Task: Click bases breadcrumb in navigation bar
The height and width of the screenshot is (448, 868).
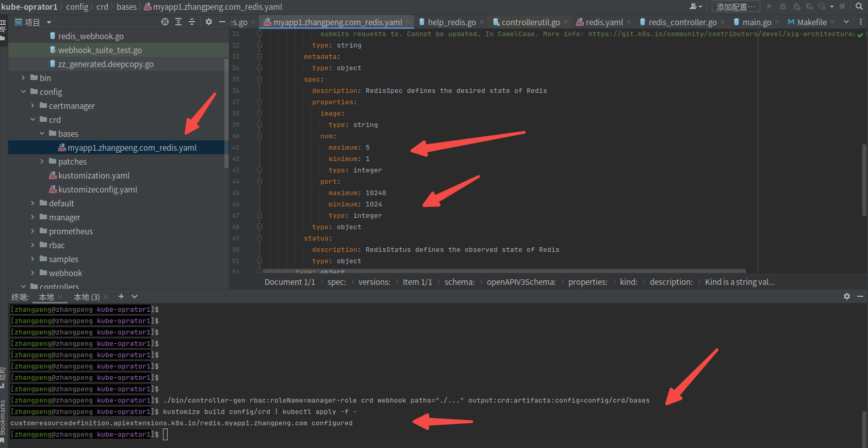Action: pyautogui.click(x=126, y=7)
